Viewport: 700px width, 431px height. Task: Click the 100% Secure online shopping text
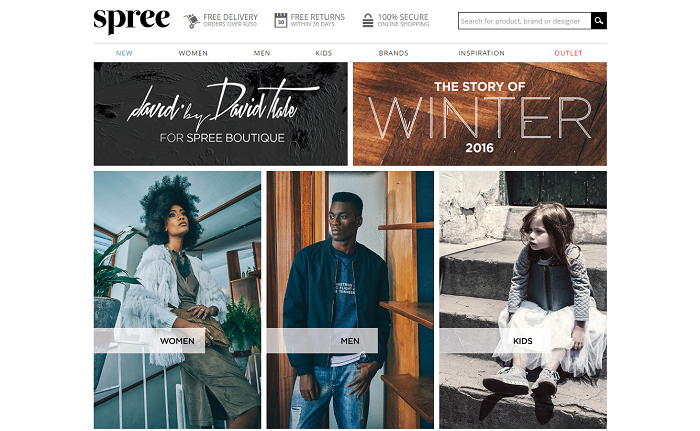[x=403, y=20]
